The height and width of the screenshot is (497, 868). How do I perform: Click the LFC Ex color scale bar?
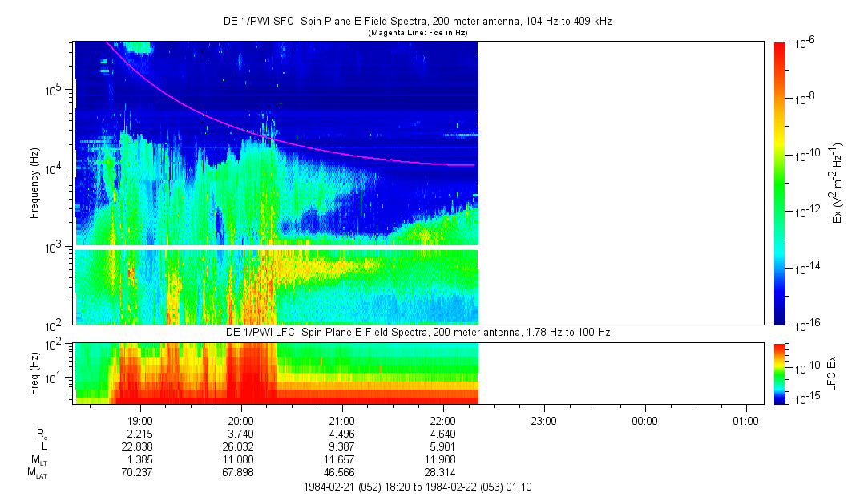coord(779,374)
